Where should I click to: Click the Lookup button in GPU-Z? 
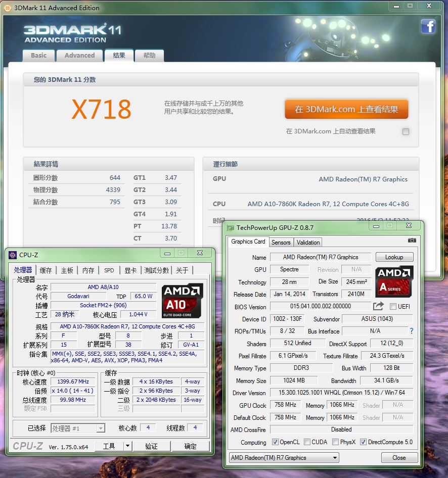tap(394, 257)
